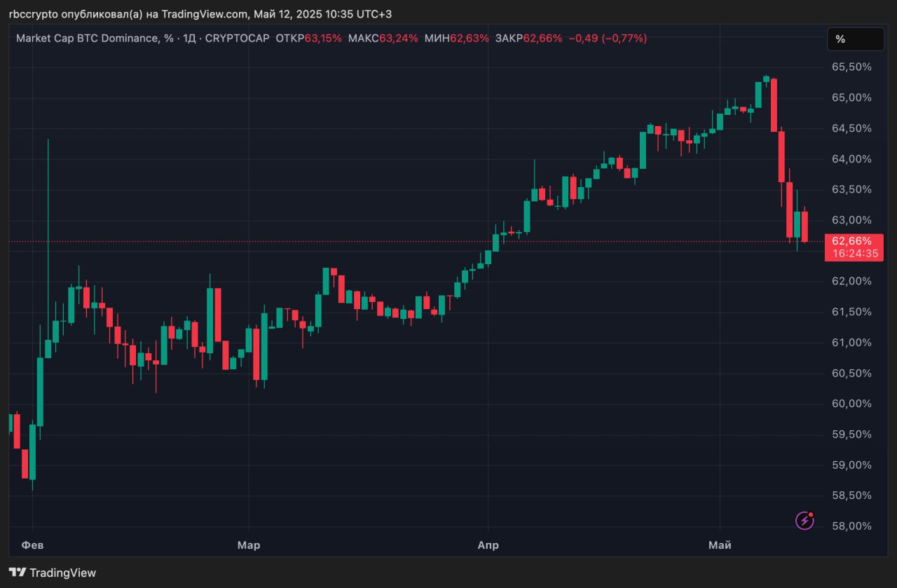Click the 59,00% price axis label
This screenshot has width=897, height=588.
851,465
